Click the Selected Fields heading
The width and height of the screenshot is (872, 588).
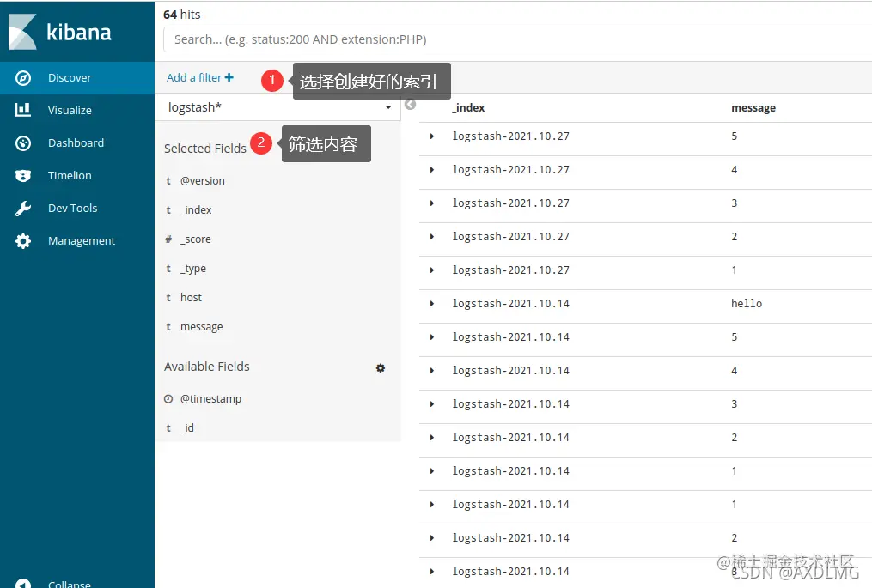205,149
